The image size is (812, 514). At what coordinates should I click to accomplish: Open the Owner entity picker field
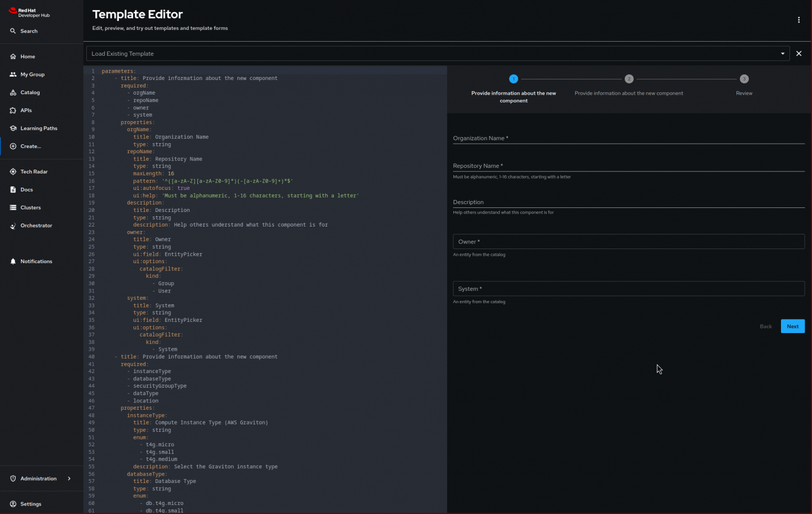[628, 242]
